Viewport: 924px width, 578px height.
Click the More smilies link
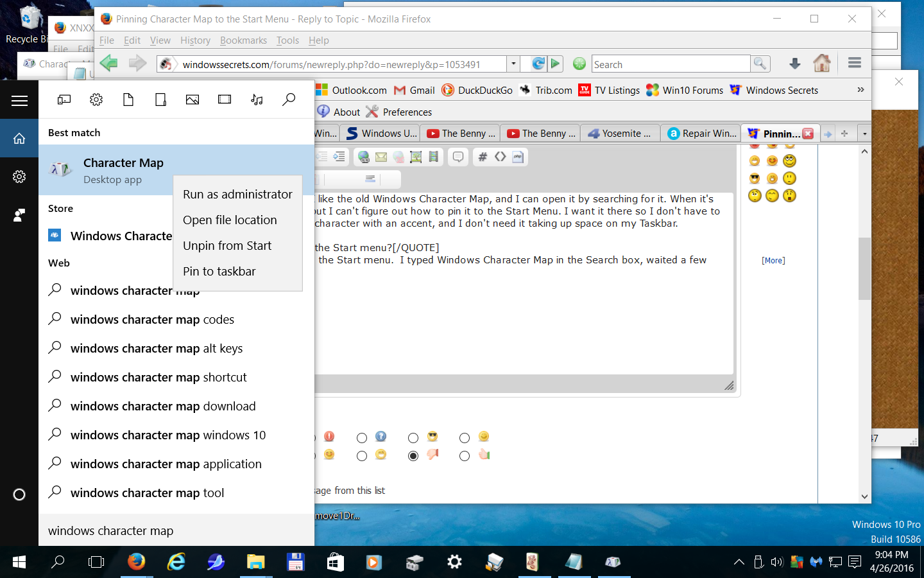(x=773, y=261)
